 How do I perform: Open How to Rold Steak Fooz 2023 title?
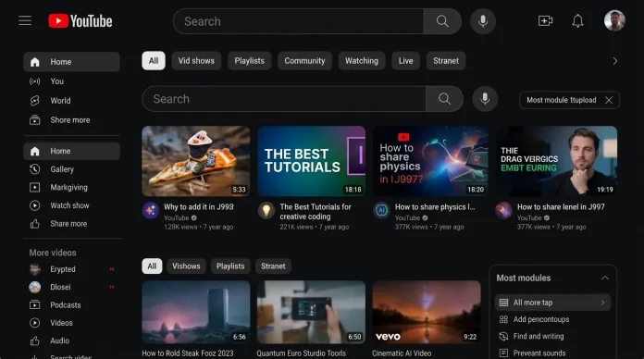coord(188,353)
